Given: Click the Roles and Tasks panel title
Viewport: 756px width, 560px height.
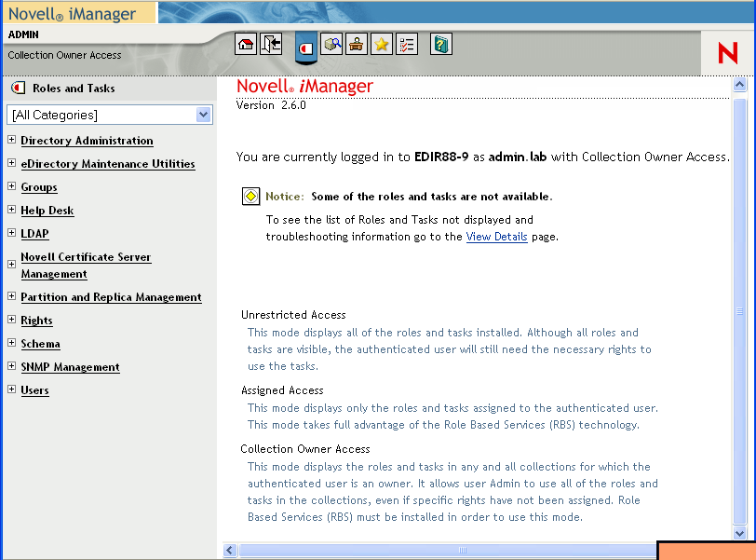Looking at the screenshot, I should [x=74, y=89].
